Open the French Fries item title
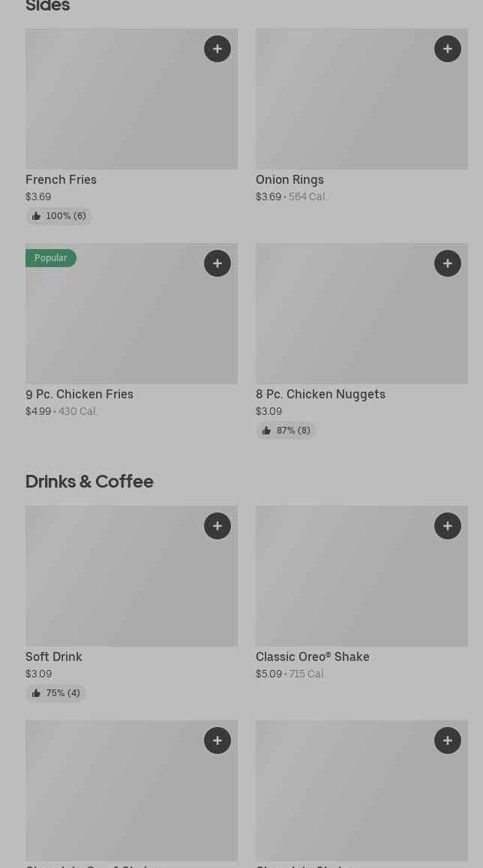The width and height of the screenshot is (483, 868). pos(61,180)
